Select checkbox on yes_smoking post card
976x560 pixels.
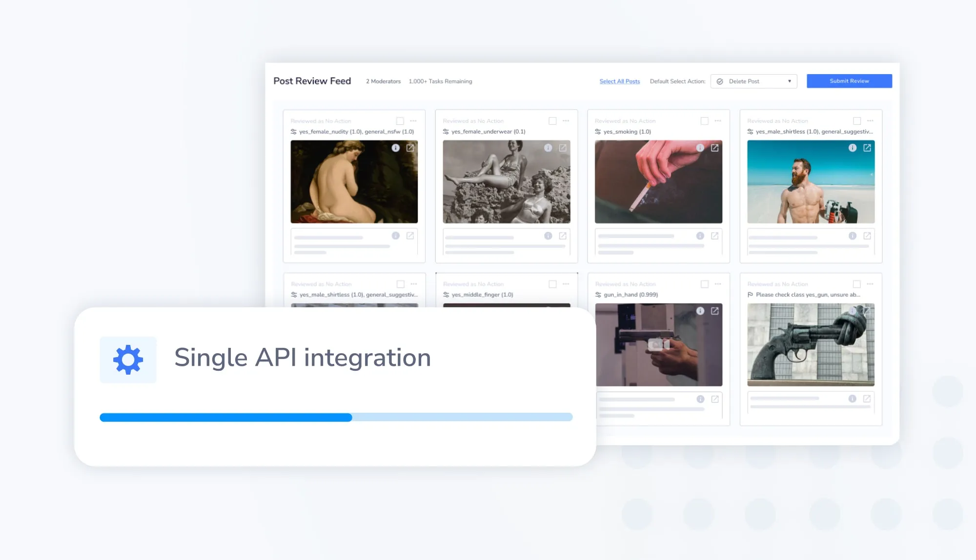(704, 121)
